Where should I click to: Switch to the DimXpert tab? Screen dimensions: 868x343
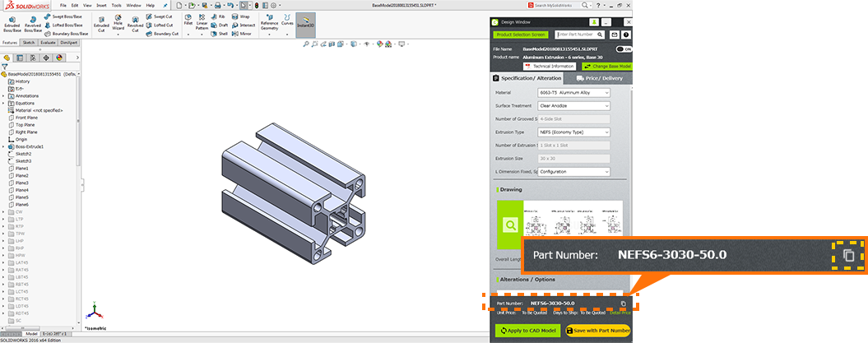pos(69,42)
